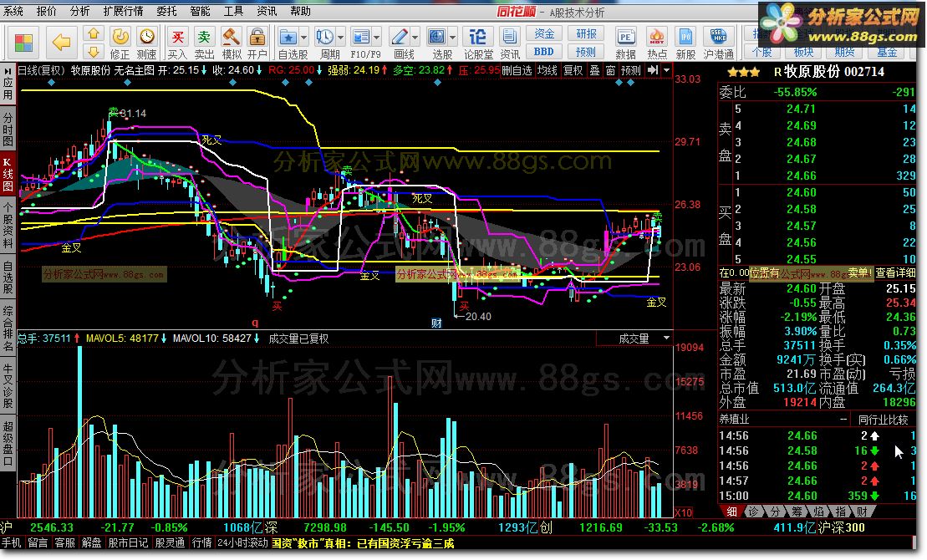
Task: Toggle 窗 window mode
Action: point(611,70)
